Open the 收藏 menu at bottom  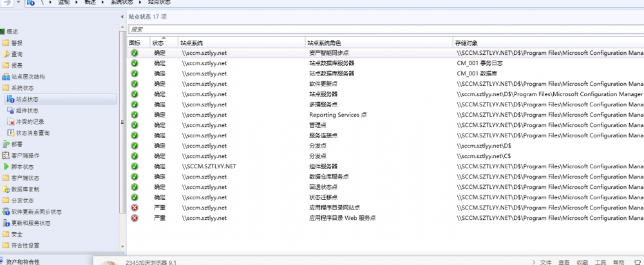(582, 262)
